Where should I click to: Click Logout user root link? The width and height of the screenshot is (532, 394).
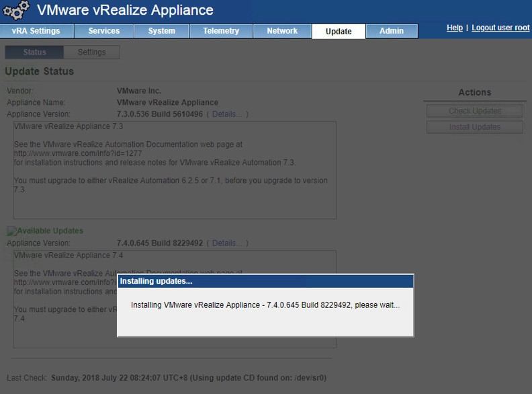[500, 28]
